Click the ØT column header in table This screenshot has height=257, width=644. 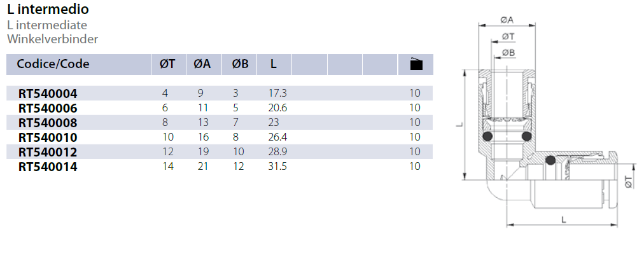(167, 64)
